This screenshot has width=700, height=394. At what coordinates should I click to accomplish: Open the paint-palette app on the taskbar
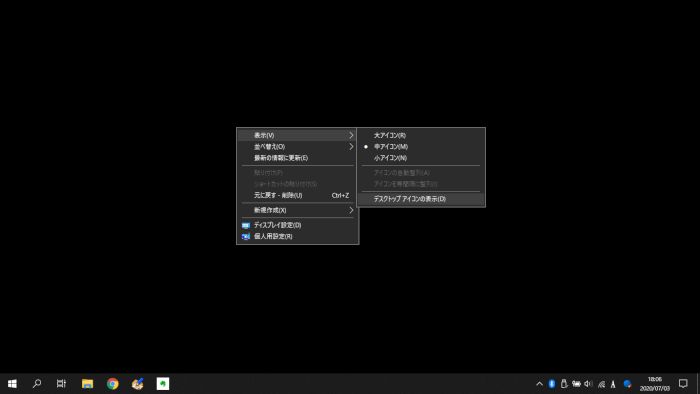138,384
